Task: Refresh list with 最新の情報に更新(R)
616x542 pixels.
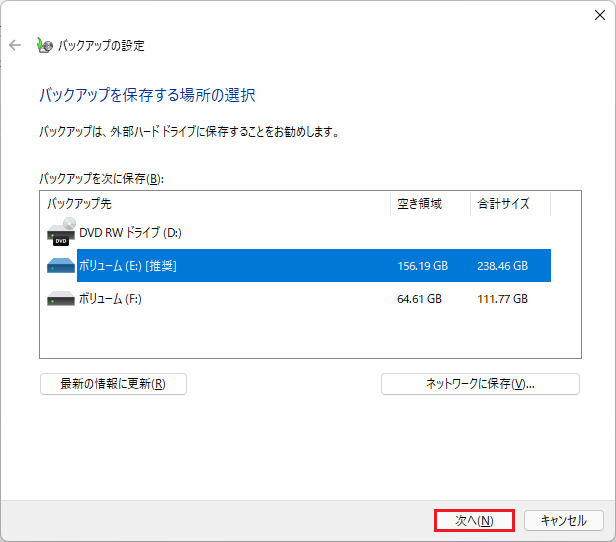Action: click(x=113, y=384)
